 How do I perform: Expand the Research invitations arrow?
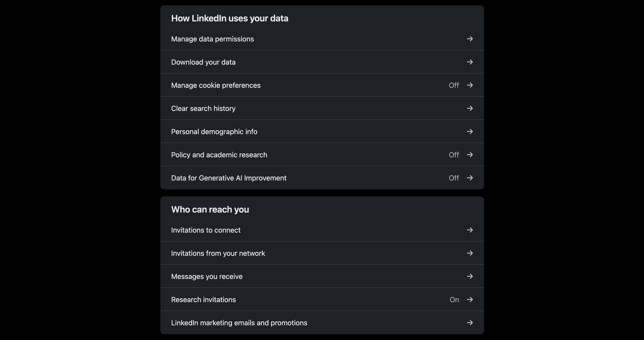tap(470, 299)
